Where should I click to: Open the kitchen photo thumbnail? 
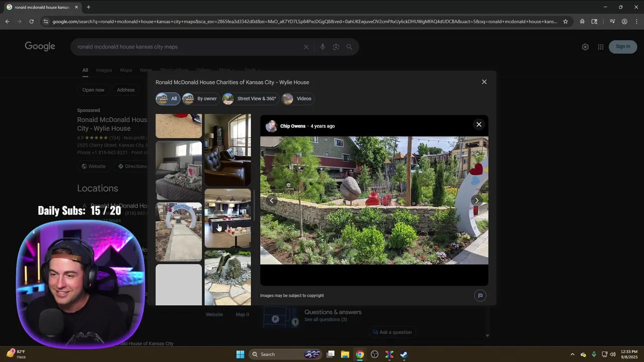click(227, 218)
